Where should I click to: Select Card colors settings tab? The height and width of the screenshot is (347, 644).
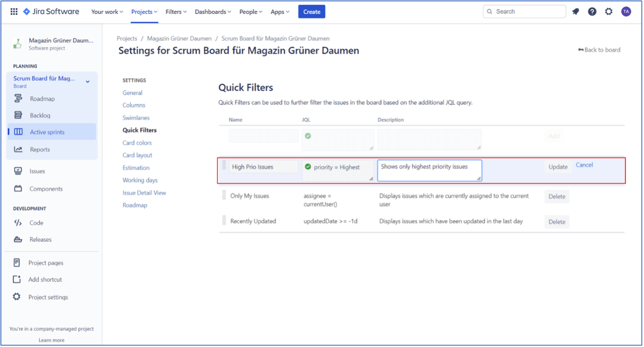(x=137, y=143)
